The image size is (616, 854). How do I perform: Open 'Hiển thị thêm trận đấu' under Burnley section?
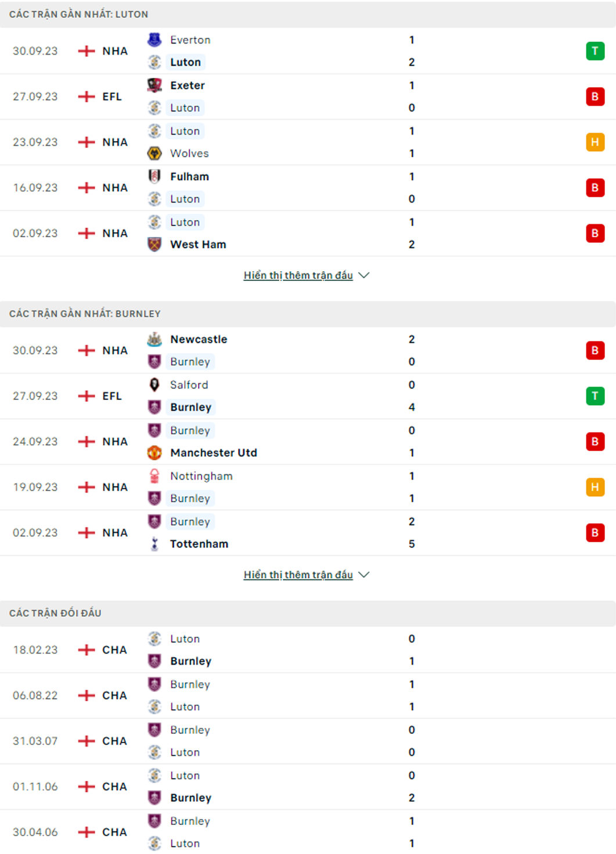click(x=298, y=575)
